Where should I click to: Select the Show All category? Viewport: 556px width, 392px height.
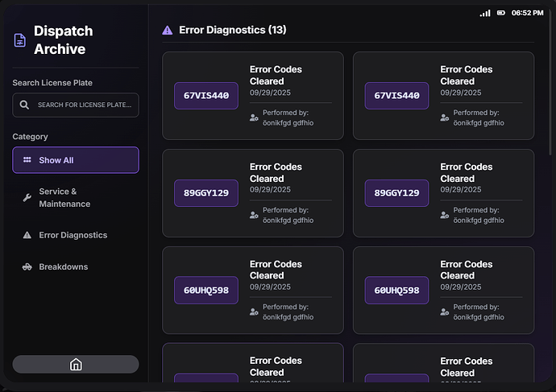point(76,160)
